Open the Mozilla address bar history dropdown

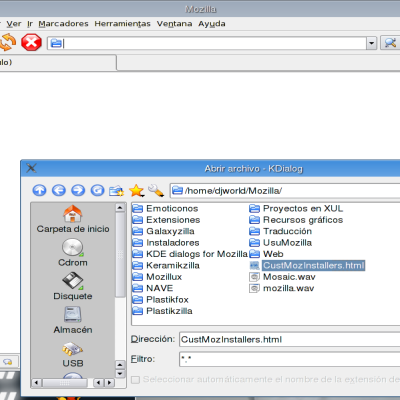371,43
